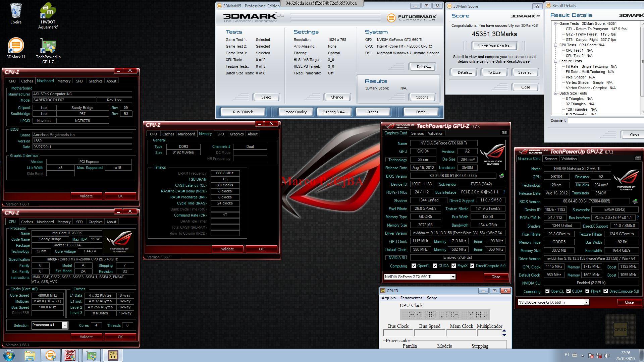Collapse the Game Tests tree node

coord(556,23)
